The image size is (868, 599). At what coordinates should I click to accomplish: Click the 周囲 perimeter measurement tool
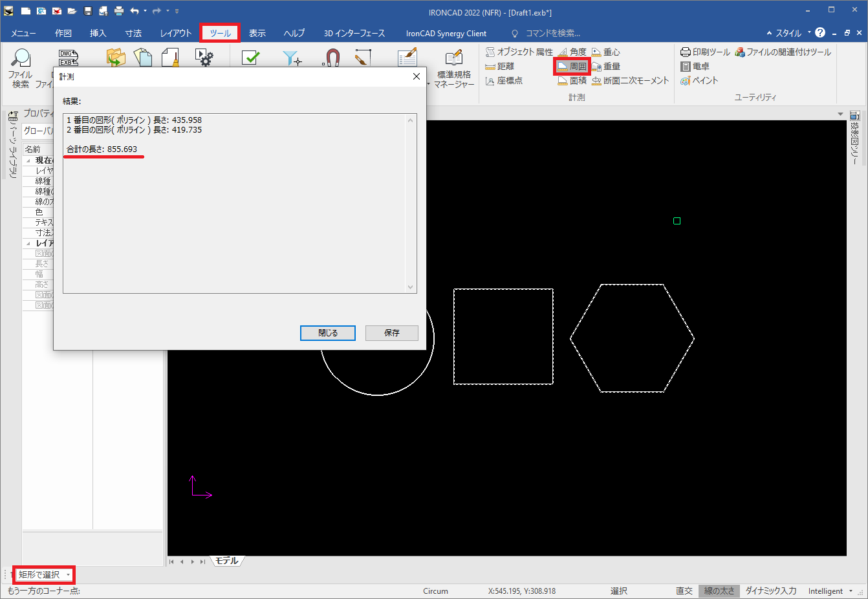coord(572,67)
